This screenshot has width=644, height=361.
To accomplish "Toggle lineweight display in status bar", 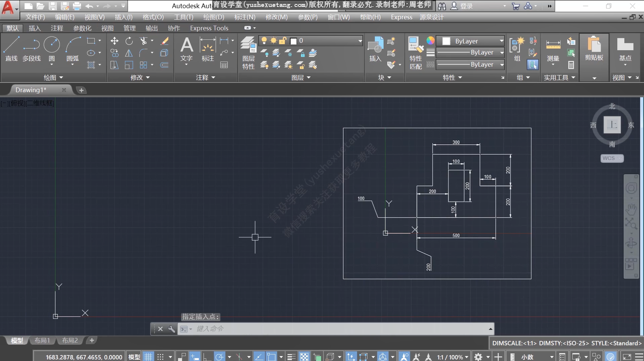I will point(291,357).
